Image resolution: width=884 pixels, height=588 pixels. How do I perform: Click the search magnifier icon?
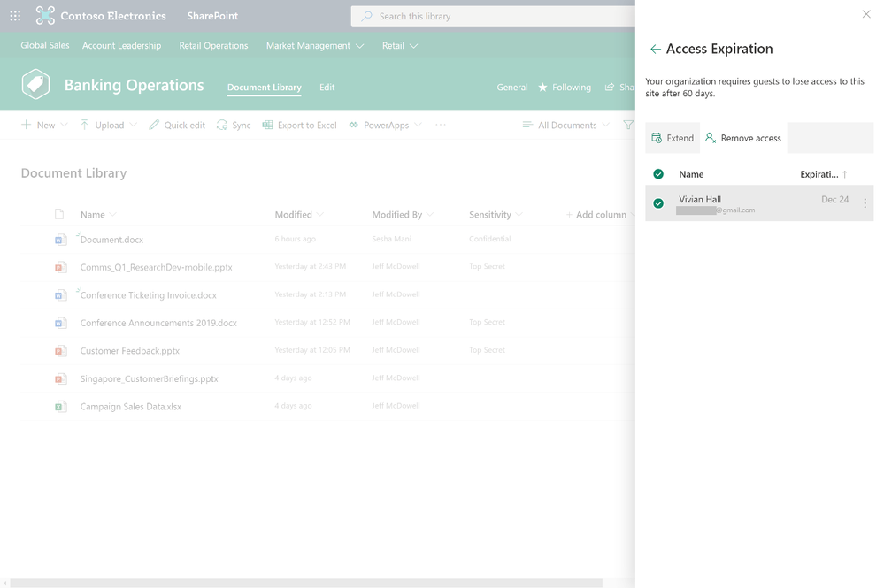pyautogui.click(x=367, y=16)
